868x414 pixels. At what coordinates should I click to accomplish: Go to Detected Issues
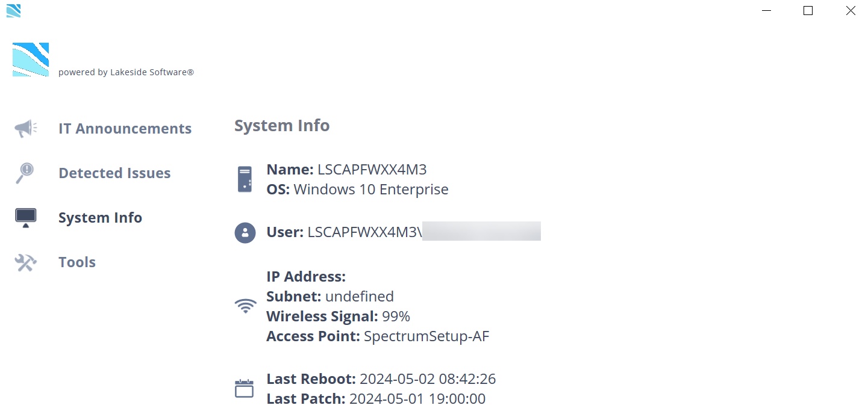click(114, 173)
